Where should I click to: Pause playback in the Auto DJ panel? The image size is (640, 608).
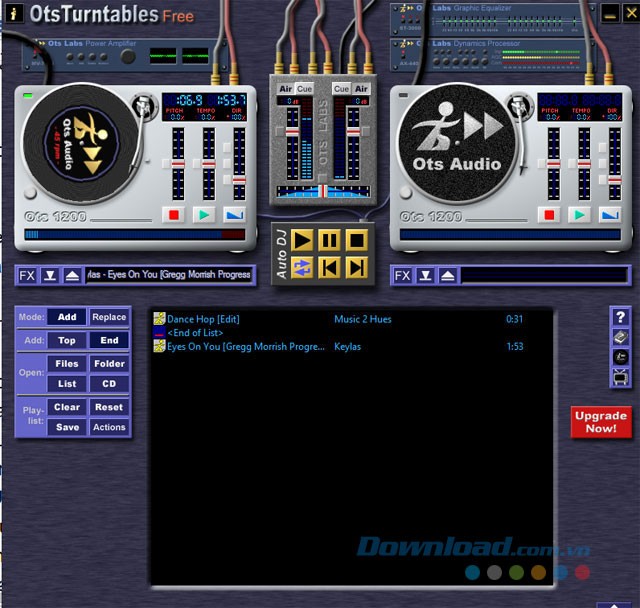[x=329, y=240]
